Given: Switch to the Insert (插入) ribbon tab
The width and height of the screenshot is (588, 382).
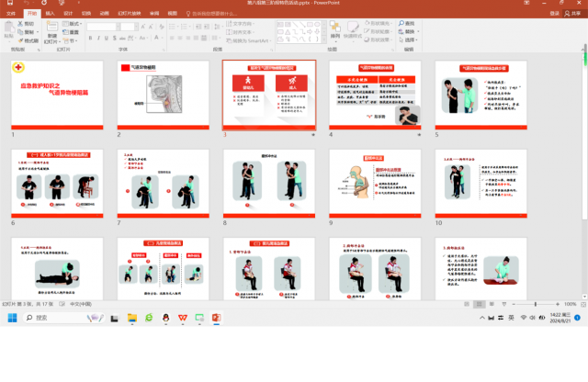Looking at the screenshot, I should (x=50, y=14).
